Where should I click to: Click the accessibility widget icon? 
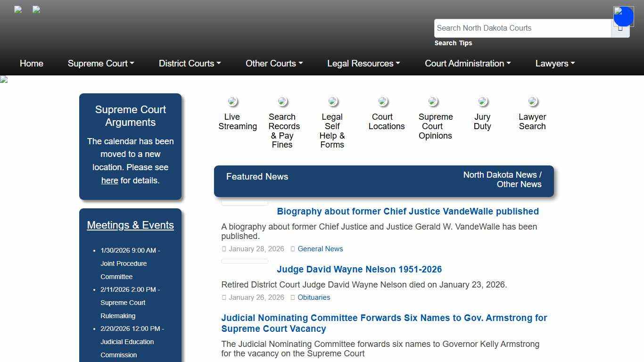[623, 16]
